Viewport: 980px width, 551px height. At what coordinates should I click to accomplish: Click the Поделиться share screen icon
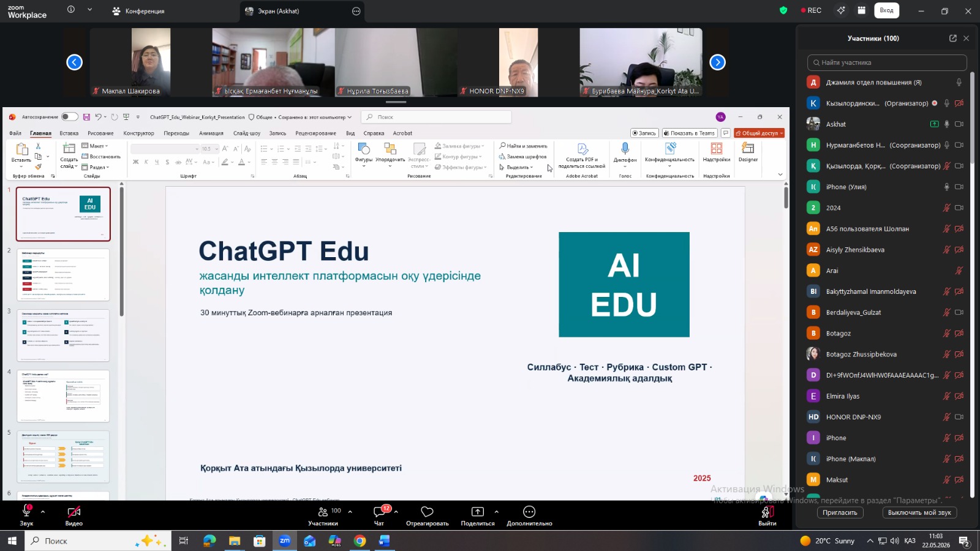click(478, 512)
